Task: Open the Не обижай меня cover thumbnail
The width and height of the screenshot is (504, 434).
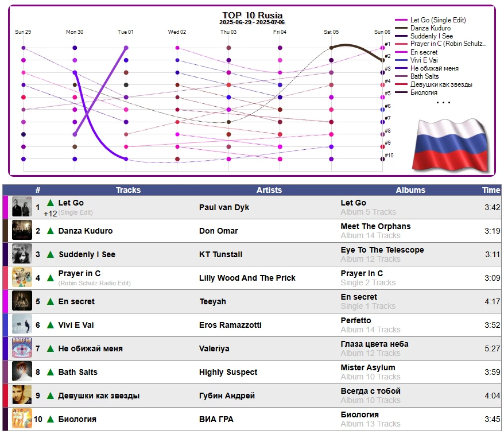Action: [22, 348]
